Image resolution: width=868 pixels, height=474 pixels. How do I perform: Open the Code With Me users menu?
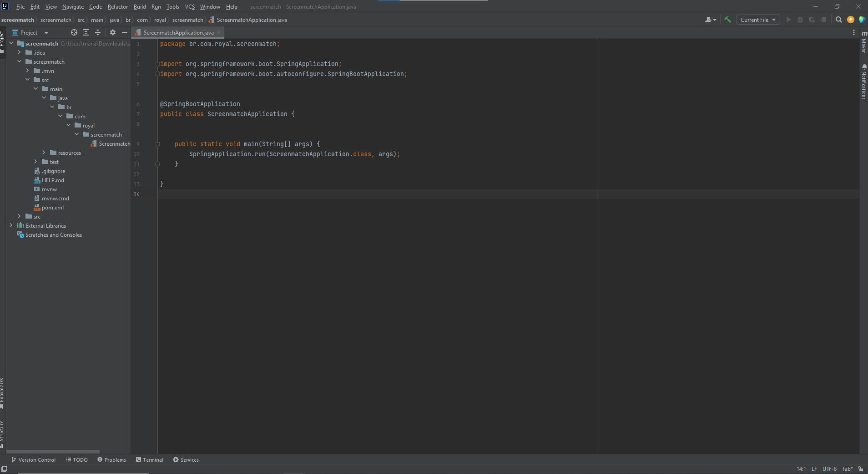click(x=711, y=20)
